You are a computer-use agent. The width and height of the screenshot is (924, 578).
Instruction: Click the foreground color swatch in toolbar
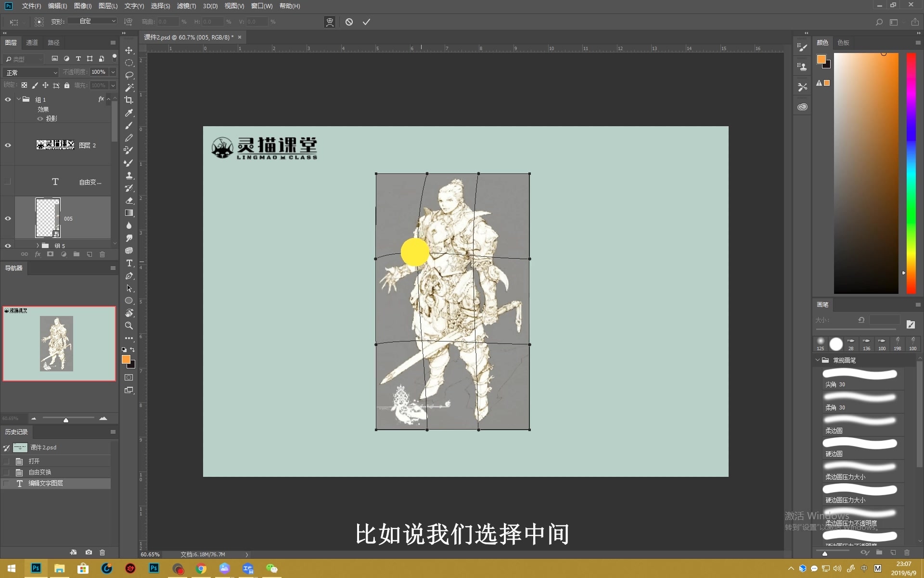click(x=126, y=359)
